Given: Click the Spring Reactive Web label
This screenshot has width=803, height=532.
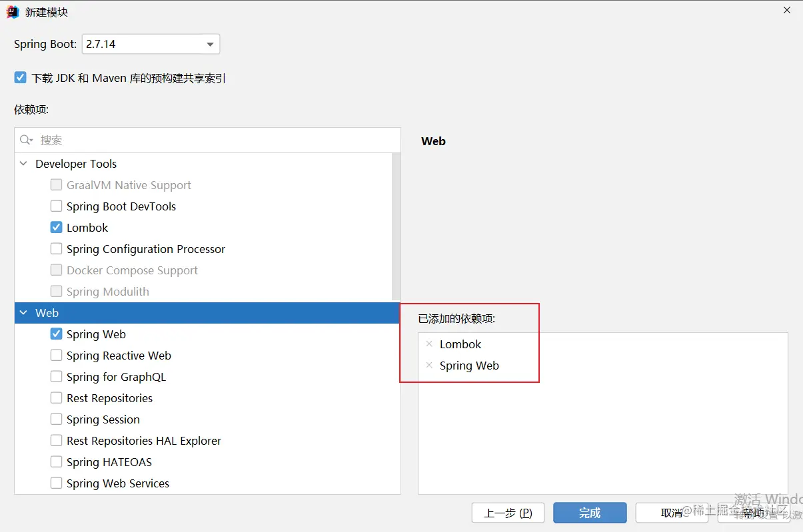Looking at the screenshot, I should click(x=119, y=356).
